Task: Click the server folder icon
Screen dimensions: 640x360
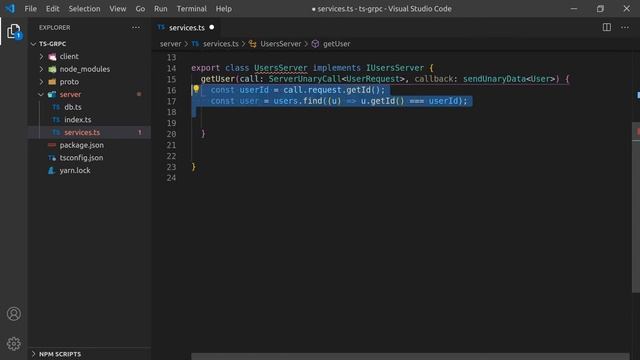Action: 52,95
